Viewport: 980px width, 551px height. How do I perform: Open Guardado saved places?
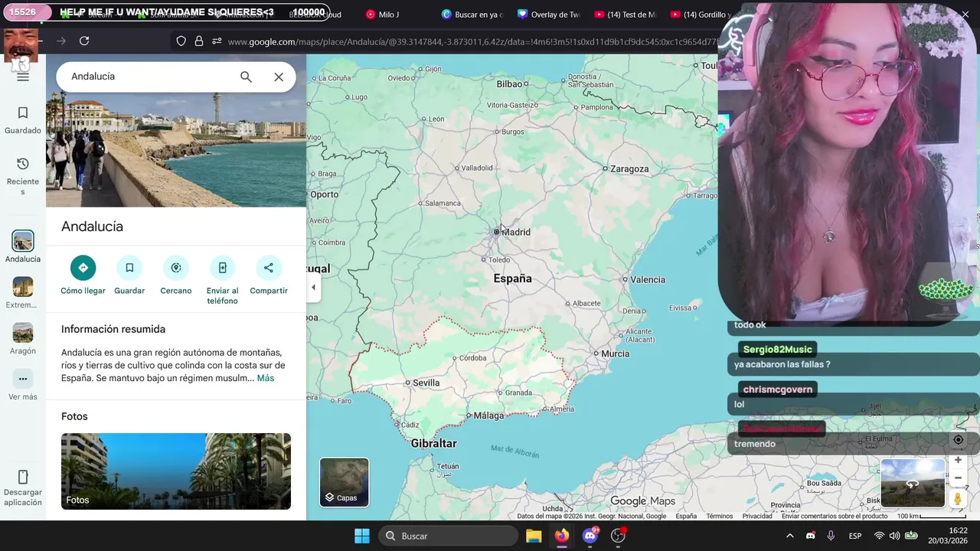(x=23, y=120)
